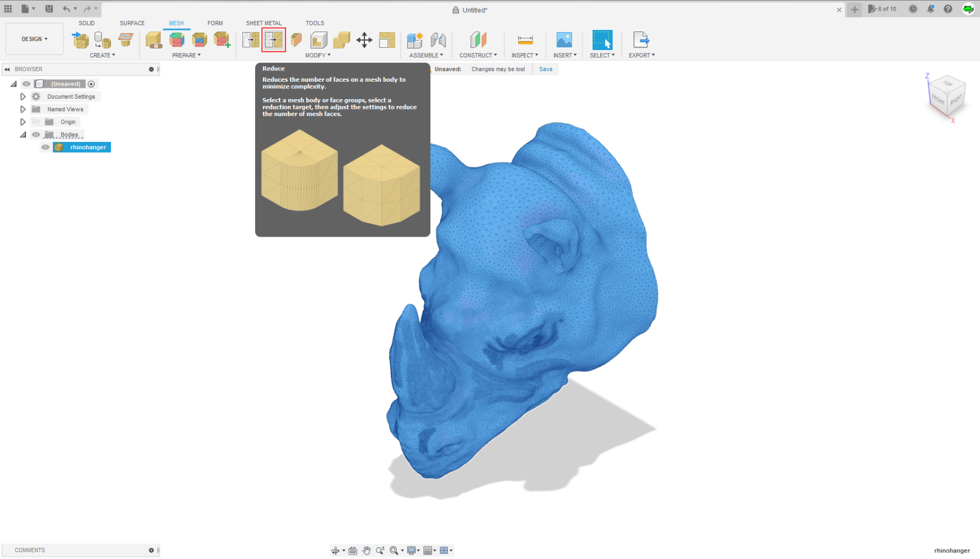This screenshot has height=559, width=980.
Task: Open the Create dropdown menu
Action: pyautogui.click(x=103, y=55)
